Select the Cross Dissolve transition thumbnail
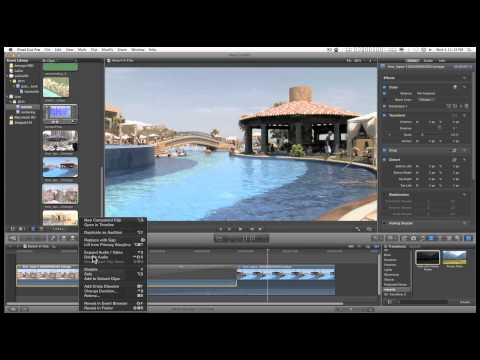This screenshot has width=480, height=360. point(428,258)
